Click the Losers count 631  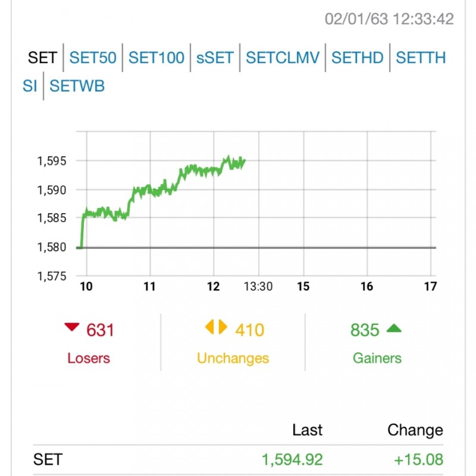(100, 330)
